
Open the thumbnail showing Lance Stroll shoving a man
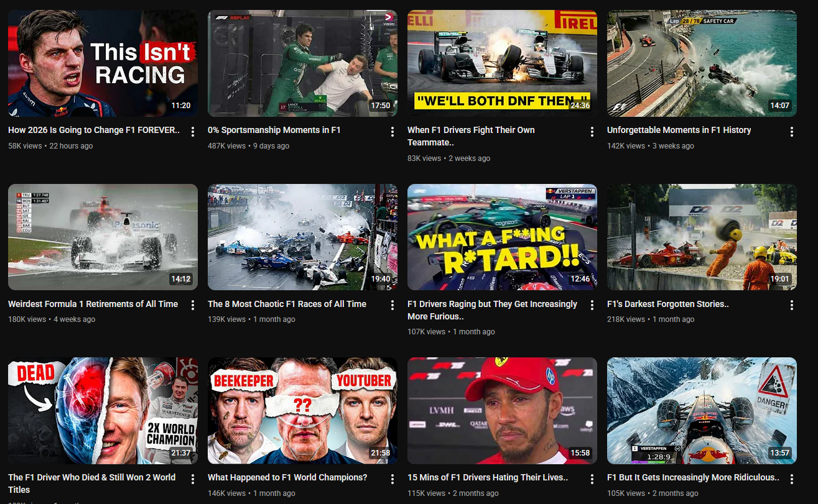pyautogui.click(x=302, y=63)
